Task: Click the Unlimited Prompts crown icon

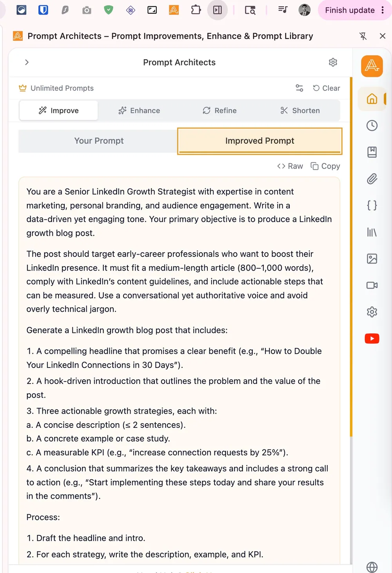Action: [23, 88]
